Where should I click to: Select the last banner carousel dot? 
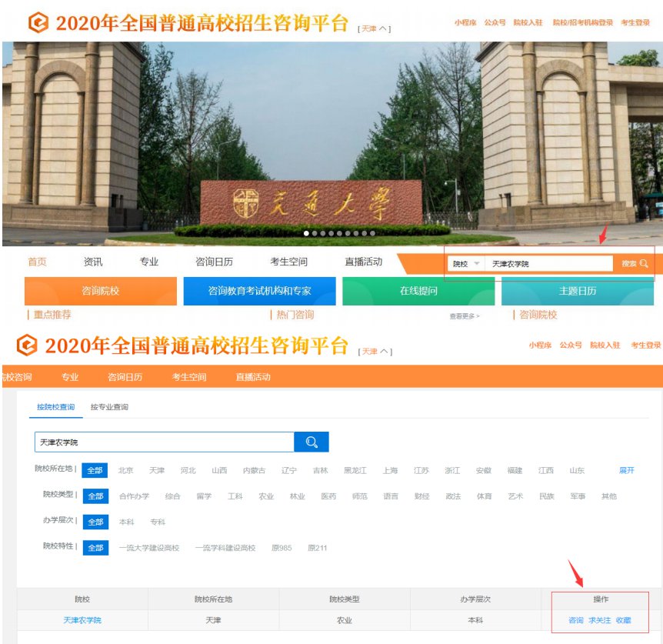coord(372,233)
